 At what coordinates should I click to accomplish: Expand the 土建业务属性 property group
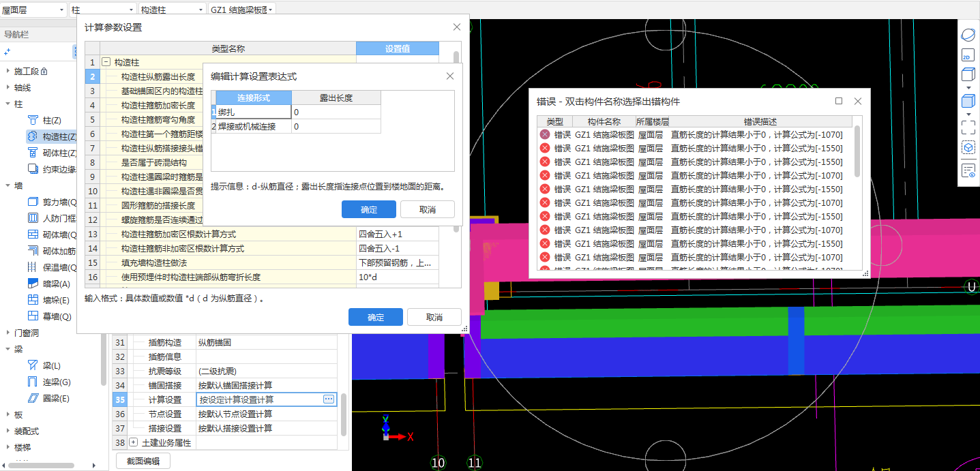pyautogui.click(x=134, y=443)
